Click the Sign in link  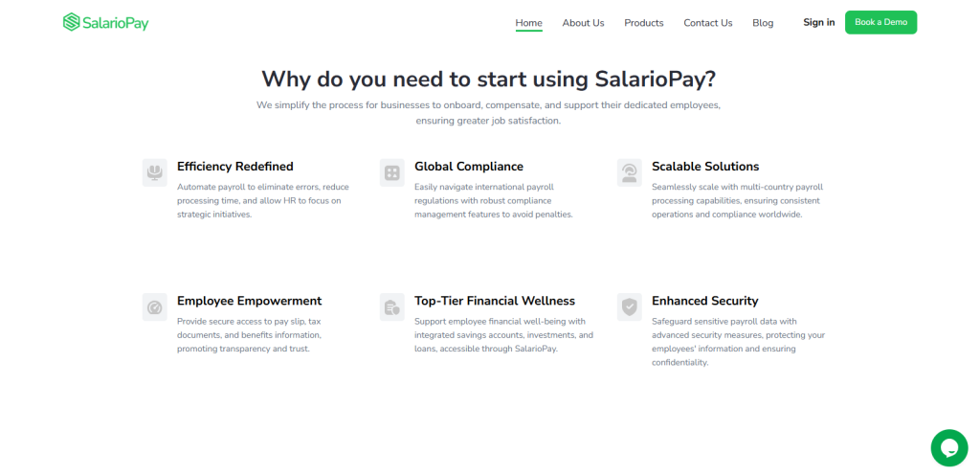tap(819, 22)
